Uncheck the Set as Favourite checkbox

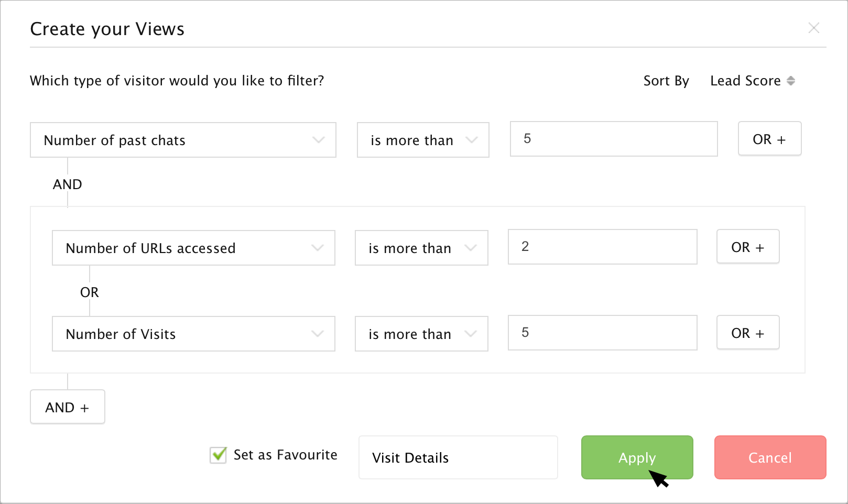(218, 455)
